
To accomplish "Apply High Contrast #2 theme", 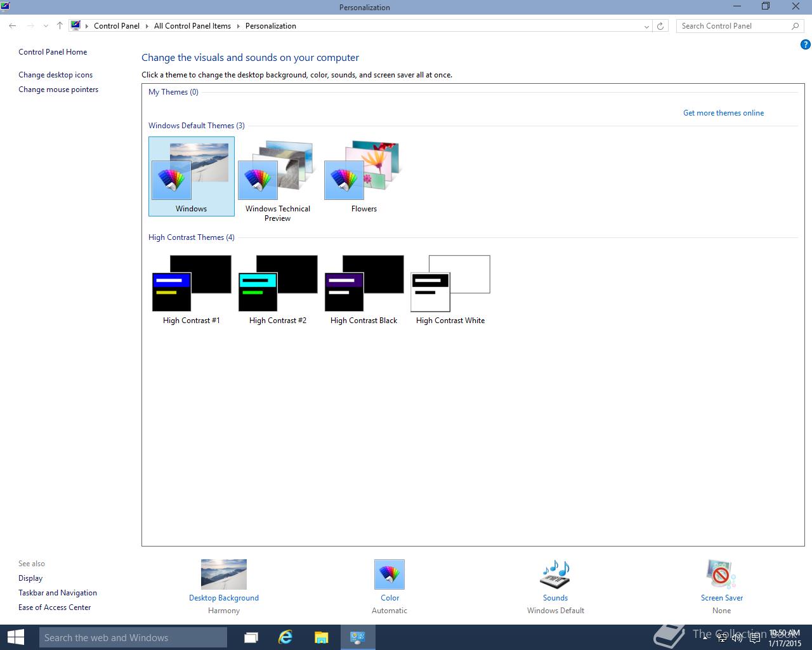I will (277, 290).
